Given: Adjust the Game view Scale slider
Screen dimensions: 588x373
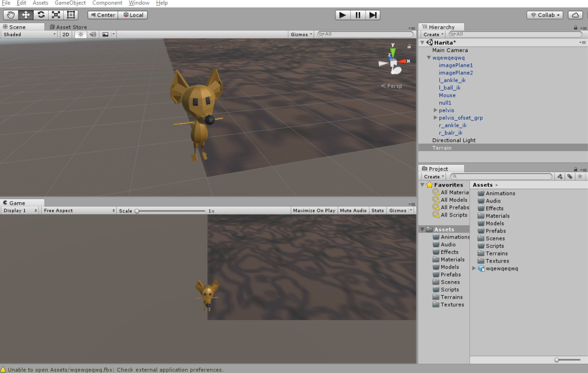Looking at the screenshot, I should 137,211.
